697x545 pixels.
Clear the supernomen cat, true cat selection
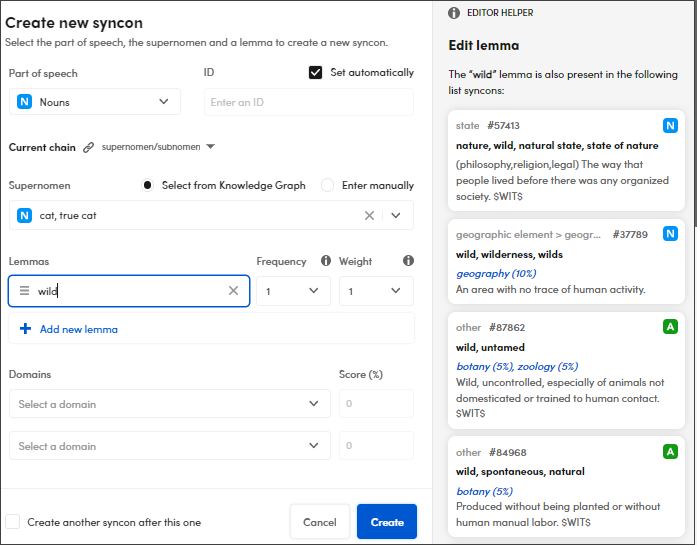click(x=369, y=215)
